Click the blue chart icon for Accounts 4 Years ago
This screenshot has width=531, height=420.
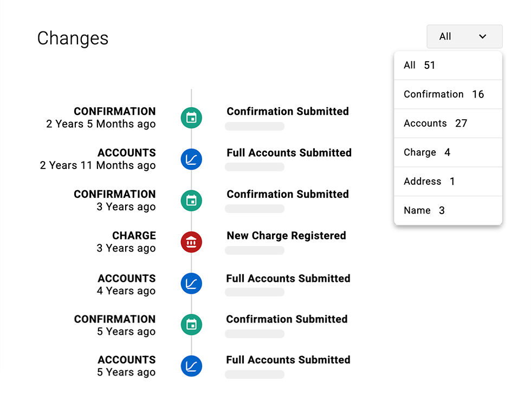click(x=191, y=283)
